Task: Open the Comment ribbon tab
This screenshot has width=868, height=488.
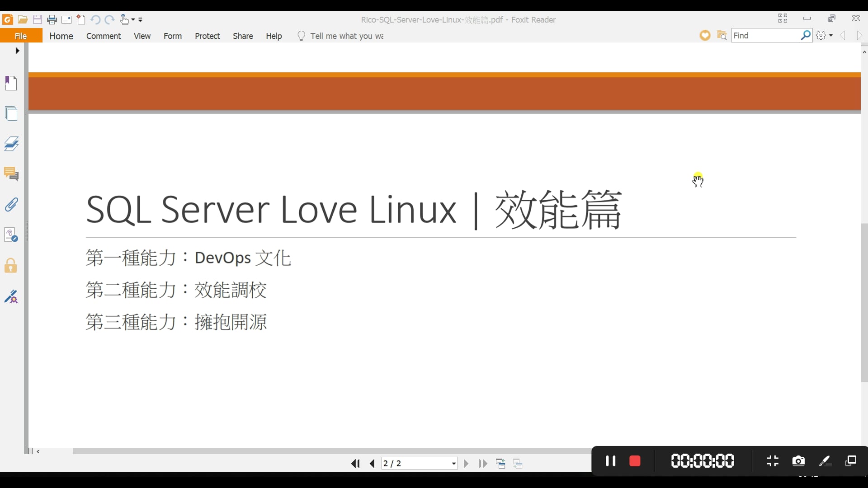Action: click(104, 36)
